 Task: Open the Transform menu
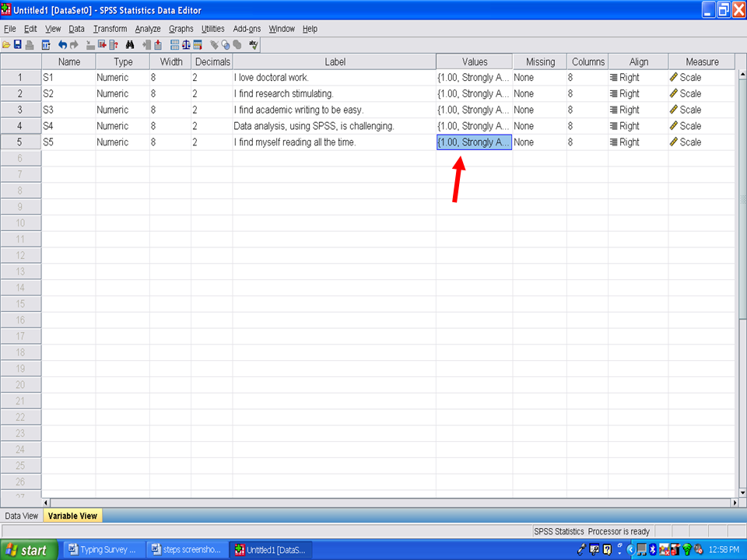pyautogui.click(x=110, y=29)
